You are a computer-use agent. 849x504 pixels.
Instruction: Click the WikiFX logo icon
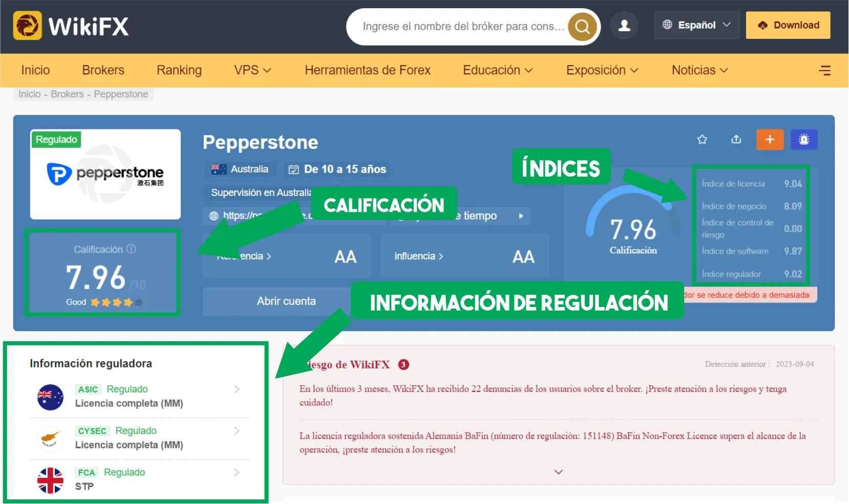(x=28, y=26)
